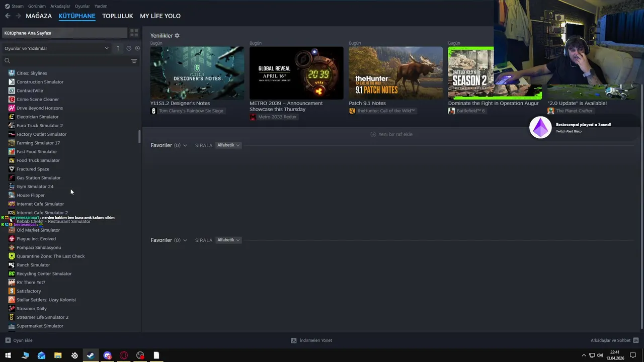Click the RV There Yet? icon

12,282
